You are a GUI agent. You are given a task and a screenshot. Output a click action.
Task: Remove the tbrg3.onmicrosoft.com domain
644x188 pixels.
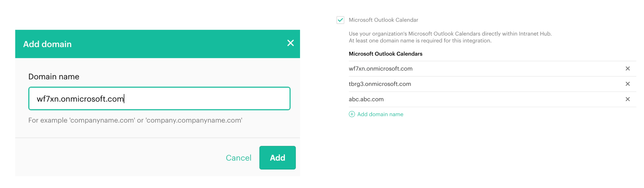point(627,84)
